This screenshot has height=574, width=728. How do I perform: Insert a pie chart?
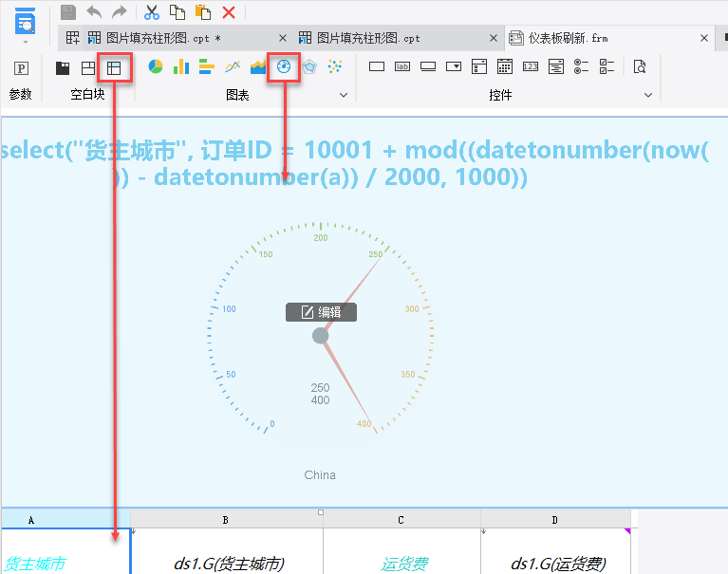coord(156,66)
